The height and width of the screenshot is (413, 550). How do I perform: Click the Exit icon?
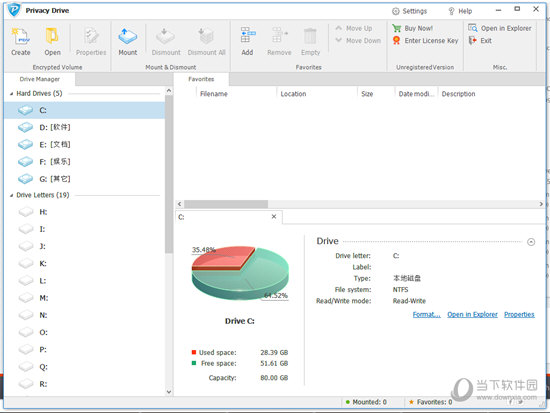(x=472, y=40)
